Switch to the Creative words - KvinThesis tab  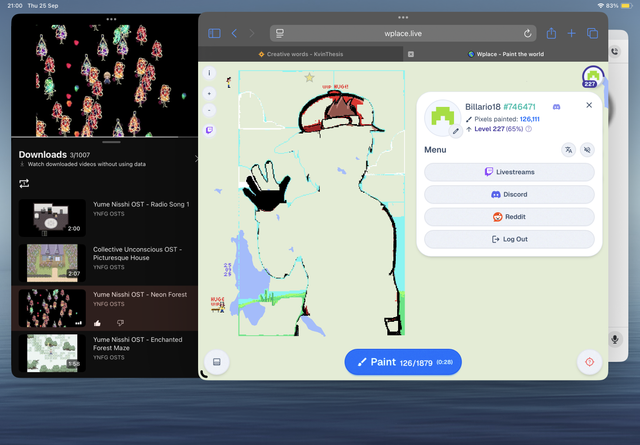pyautogui.click(x=301, y=54)
